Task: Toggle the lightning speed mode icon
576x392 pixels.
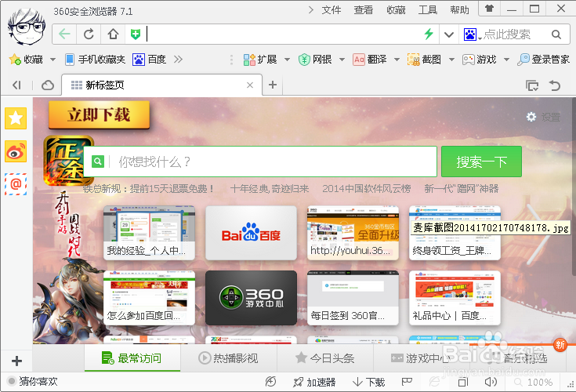Action: (429, 34)
